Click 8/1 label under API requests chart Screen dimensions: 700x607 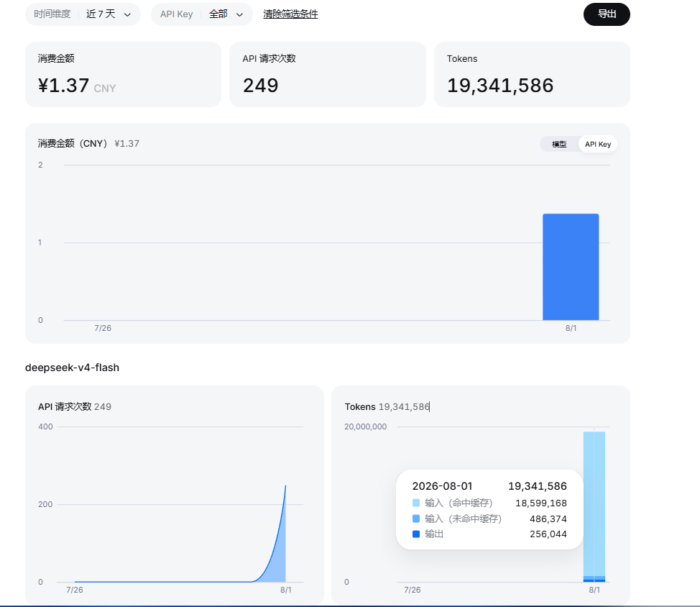click(286, 590)
